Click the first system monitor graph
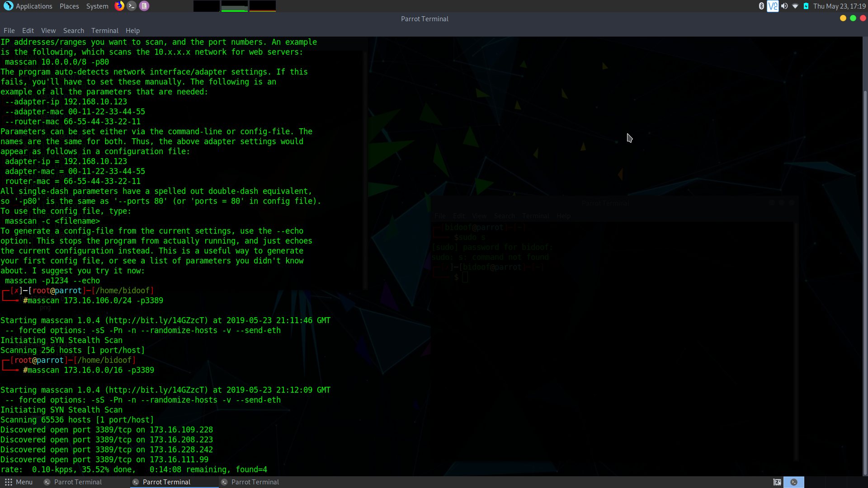The image size is (868, 488). pyautogui.click(x=207, y=6)
